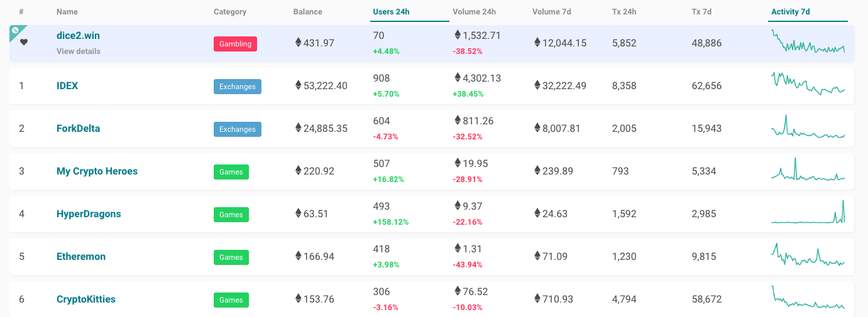Image resolution: width=868 pixels, height=317 pixels.
Task: Sort by Volume 24h header
Action: coord(475,12)
